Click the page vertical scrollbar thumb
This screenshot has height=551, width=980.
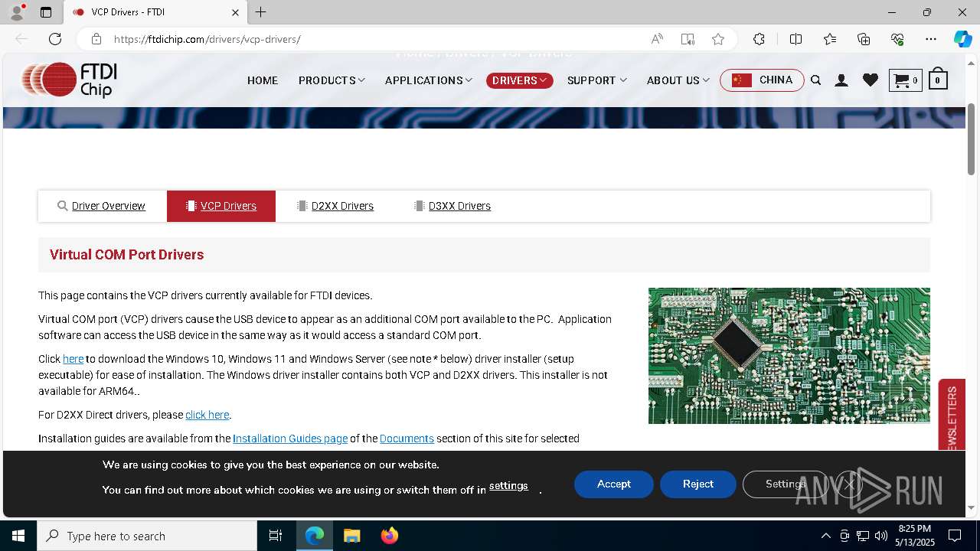pyautogui.click(x=972, y=139)
